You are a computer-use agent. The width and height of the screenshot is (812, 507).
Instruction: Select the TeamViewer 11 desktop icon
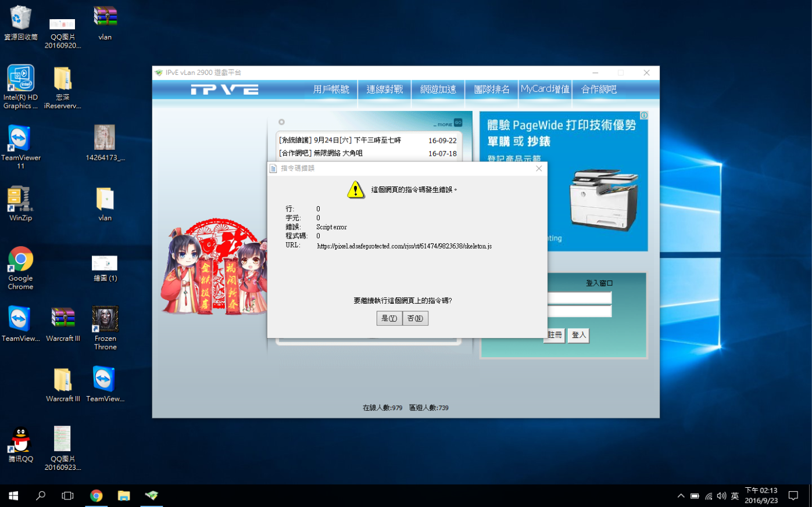pos(21,147)
